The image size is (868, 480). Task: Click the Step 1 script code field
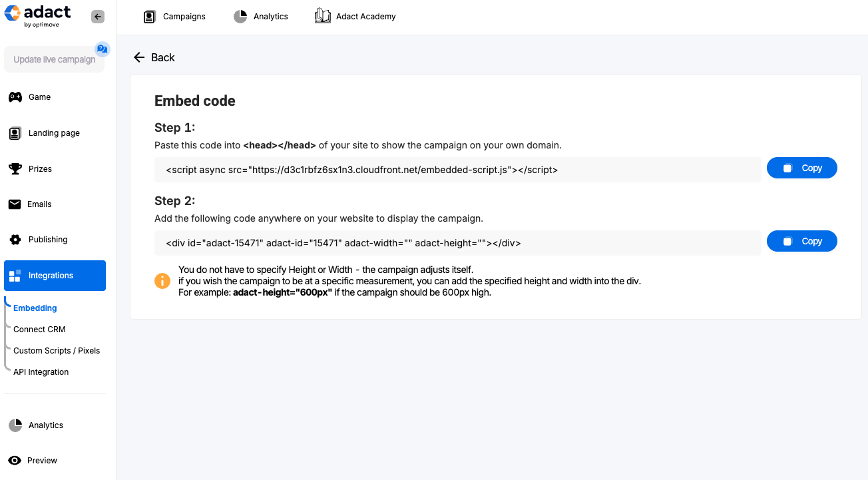pyautogui.click(x=458, y=170)
